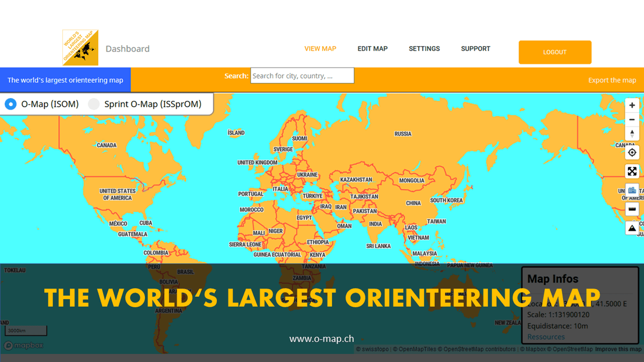Reset map bearing with compass button
This screenshot has height=362, width=644.
pyautogui.click(x=632, y=134)
